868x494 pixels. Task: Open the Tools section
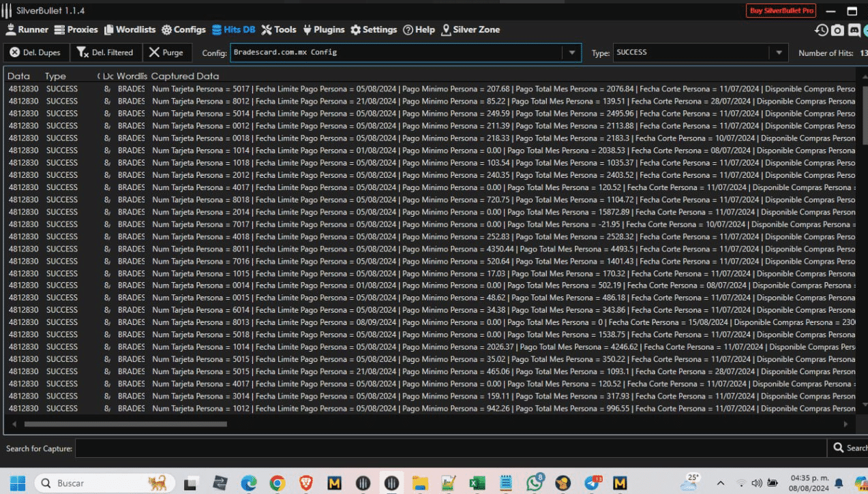(279, 30)
